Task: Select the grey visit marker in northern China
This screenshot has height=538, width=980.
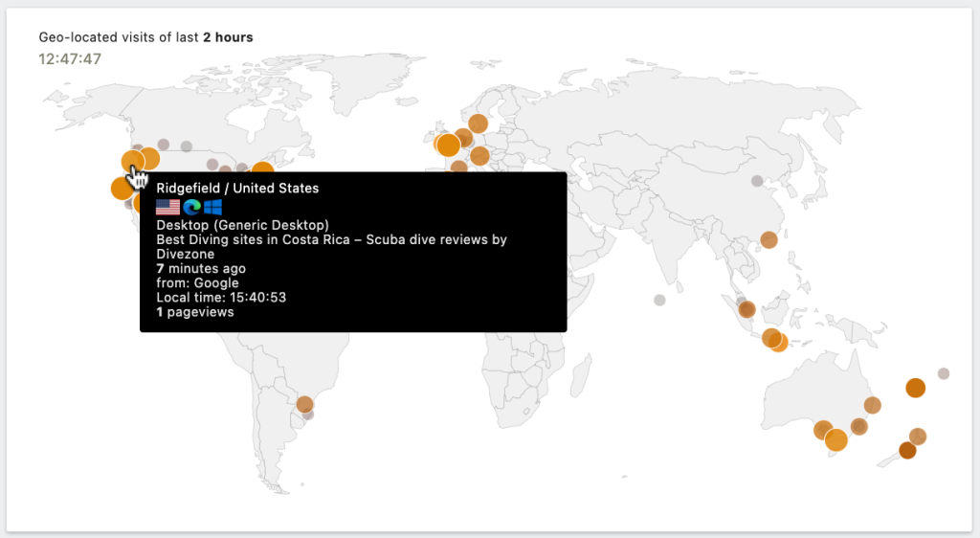Action: pyautogui.click(x=757, y=181)
